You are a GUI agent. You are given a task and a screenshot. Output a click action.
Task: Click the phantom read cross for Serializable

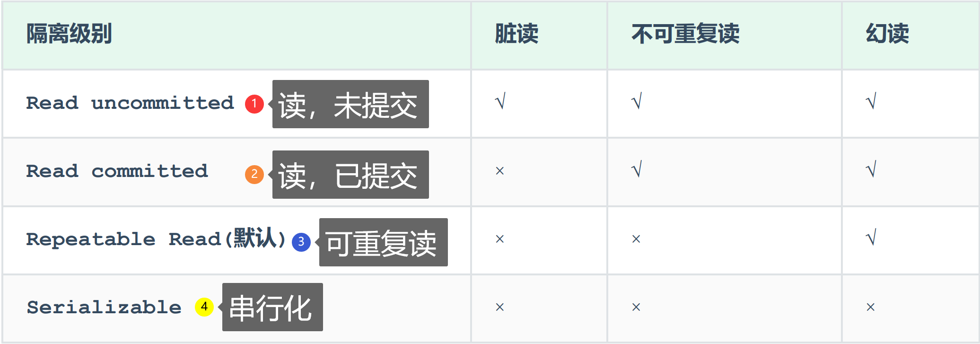click(870, 307)
